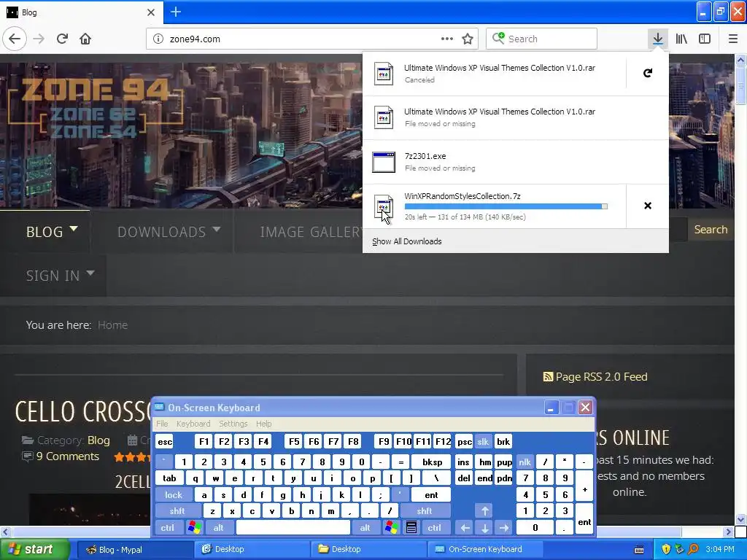This screenshot has height=560, width=747.
Task: Click the magnifier tray icon
Action: pyautogui.click(x=693, y=550)
